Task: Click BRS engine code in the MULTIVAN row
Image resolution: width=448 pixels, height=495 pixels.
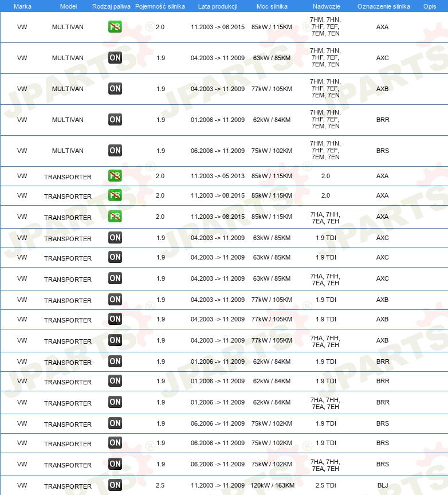Action: (x=383, y=151)
